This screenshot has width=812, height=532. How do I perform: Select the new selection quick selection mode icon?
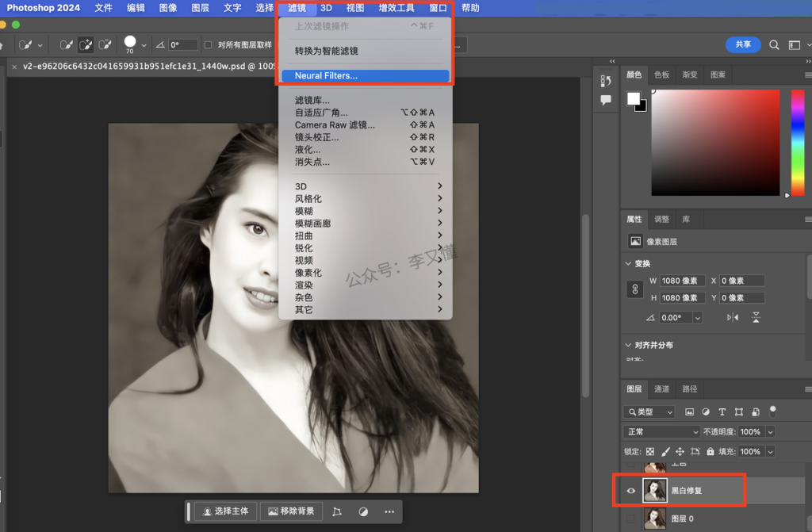coord(66,45)
